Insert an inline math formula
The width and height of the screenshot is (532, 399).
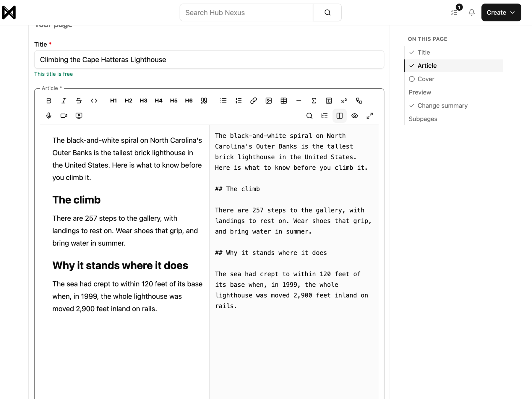tap(314, 101)
